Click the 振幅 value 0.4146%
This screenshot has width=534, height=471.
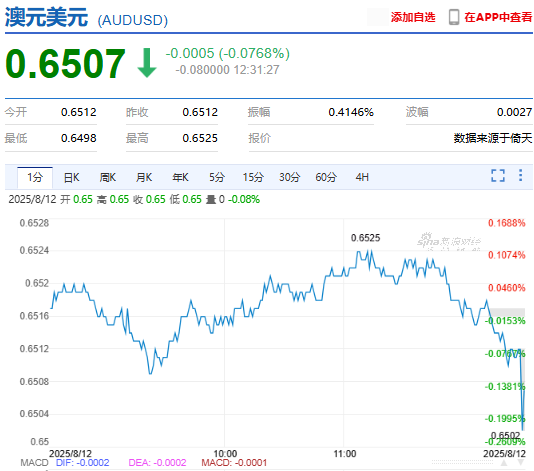pyautogui.click(x=351, y=112)
